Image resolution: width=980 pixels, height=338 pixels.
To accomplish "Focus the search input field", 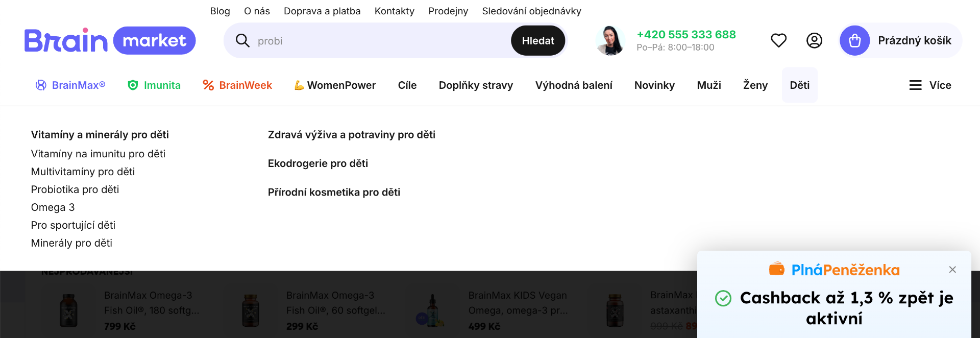I will pos(378,41).
